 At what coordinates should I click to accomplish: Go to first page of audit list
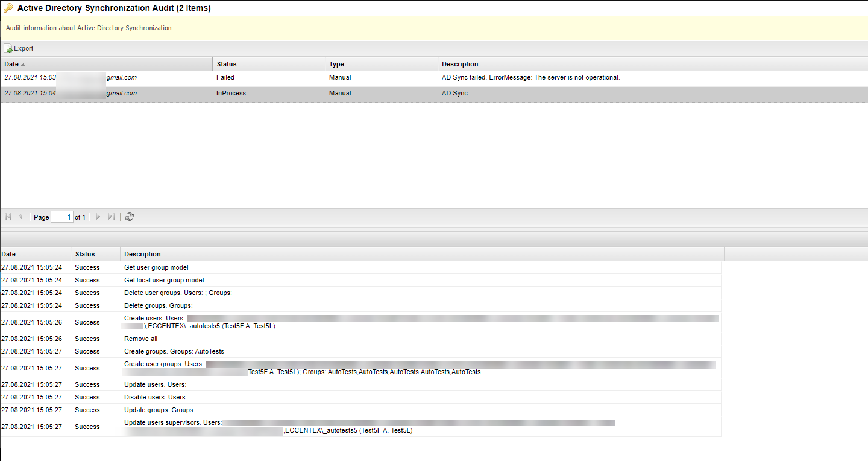pos(8,217)
